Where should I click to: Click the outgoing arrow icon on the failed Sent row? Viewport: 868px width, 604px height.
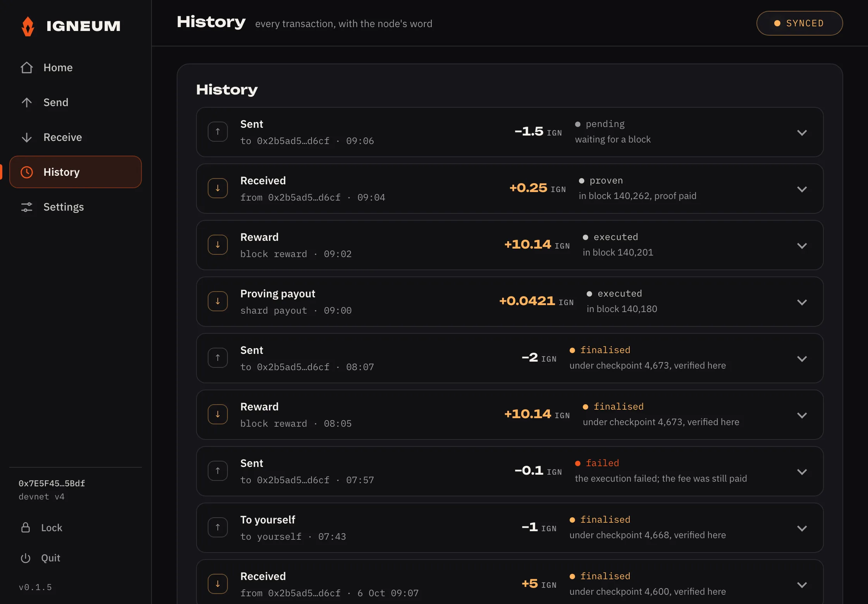[x=218, y=471]
